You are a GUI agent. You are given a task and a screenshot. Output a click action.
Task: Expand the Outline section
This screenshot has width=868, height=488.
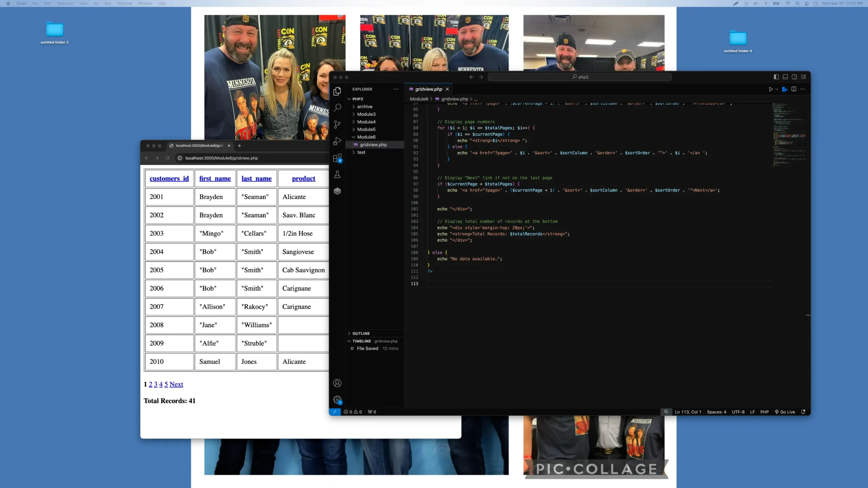pyautogui.click(x=361, y=333)
